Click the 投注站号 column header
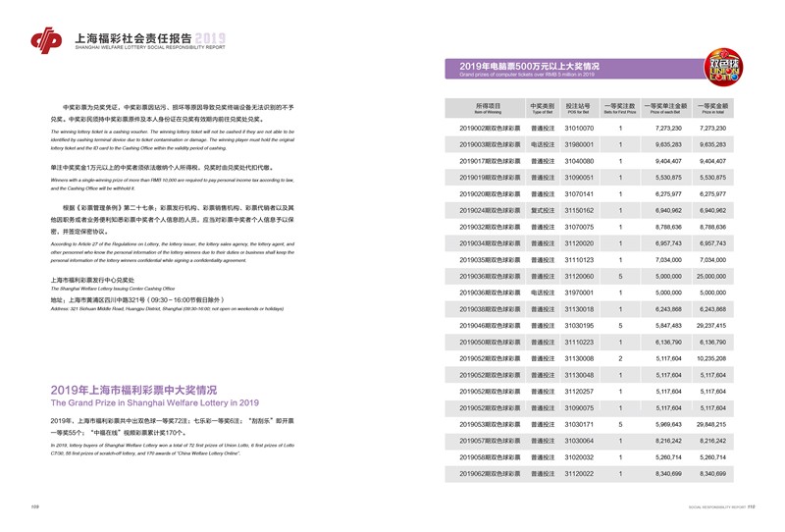 [578, 108]
